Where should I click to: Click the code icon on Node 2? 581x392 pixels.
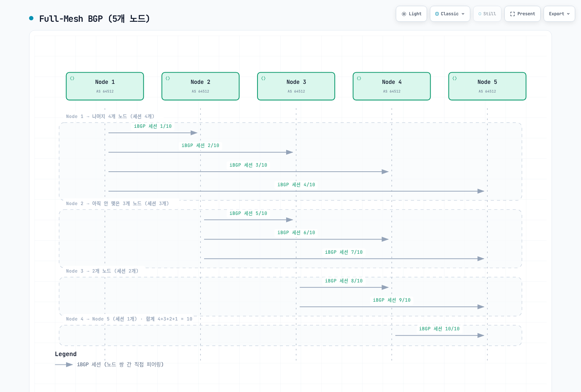(168, 78)
